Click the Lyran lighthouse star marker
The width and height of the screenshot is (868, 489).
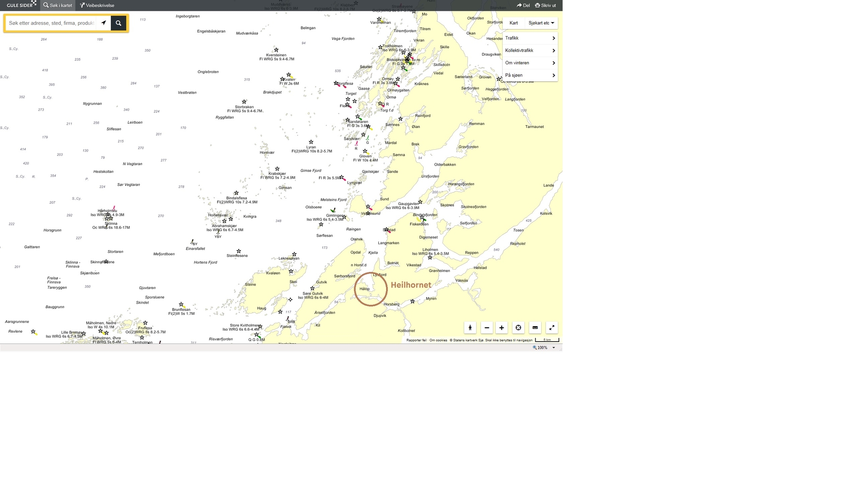pyautogui.click(x=311, y=142)
